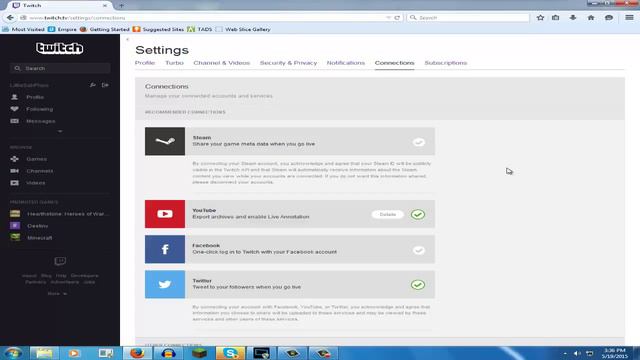This screenshot has height=360, width=640.
Task: Toggle the YouTube connection green checkmark
Action: pyautogui.click(x=418, y=215)
